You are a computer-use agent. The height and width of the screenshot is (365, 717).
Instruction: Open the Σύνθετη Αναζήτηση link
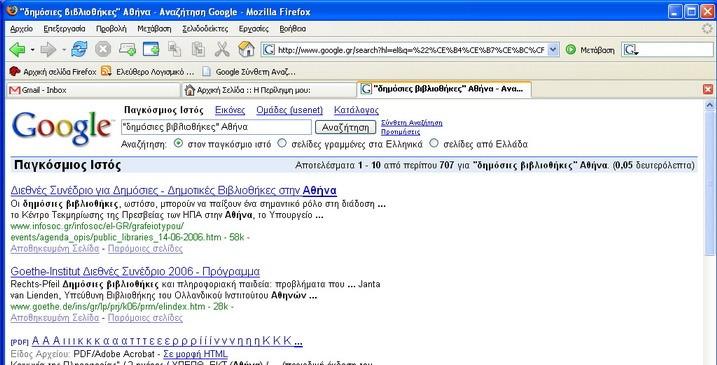tap(412, 123)
